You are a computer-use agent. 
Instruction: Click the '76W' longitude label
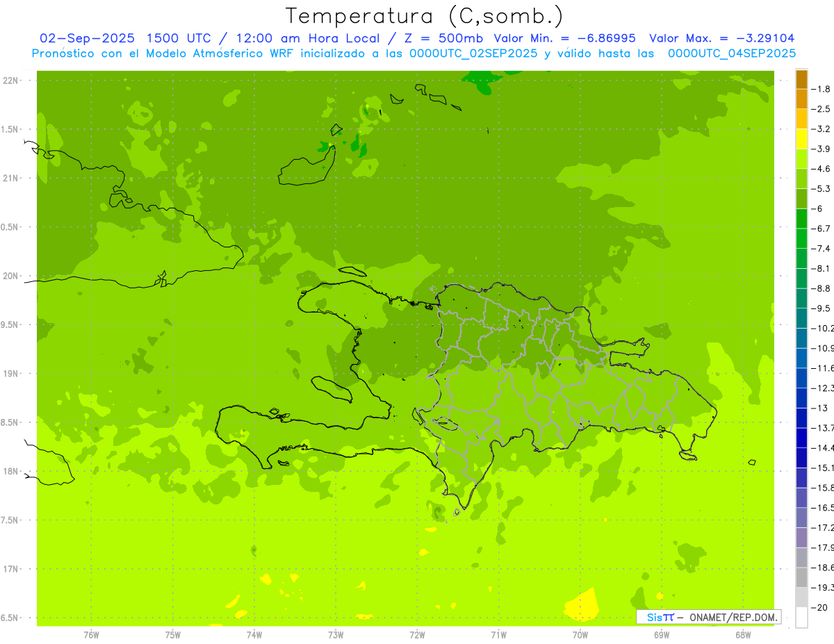(91, 634)
